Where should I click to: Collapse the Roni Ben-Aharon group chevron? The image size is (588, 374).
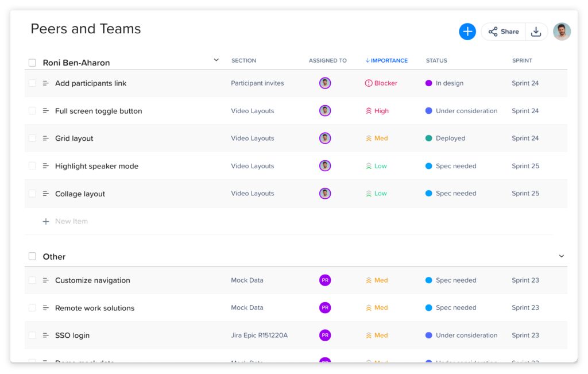[216, 60]
